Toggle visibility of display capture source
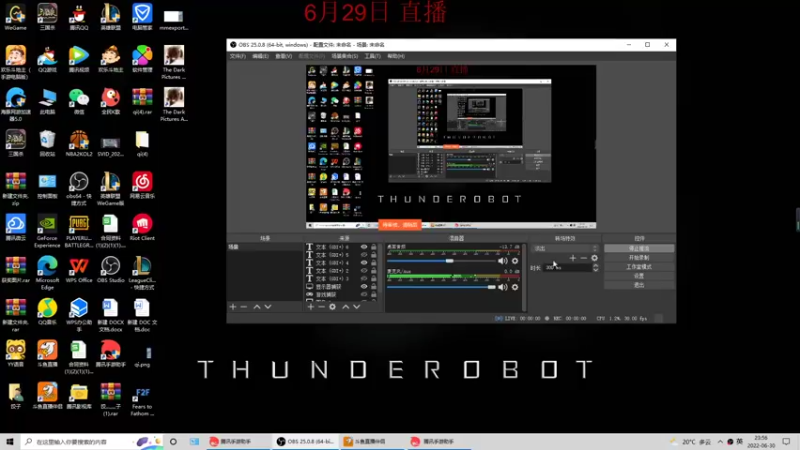Viewport: 800px width, 450px height. 364,287
